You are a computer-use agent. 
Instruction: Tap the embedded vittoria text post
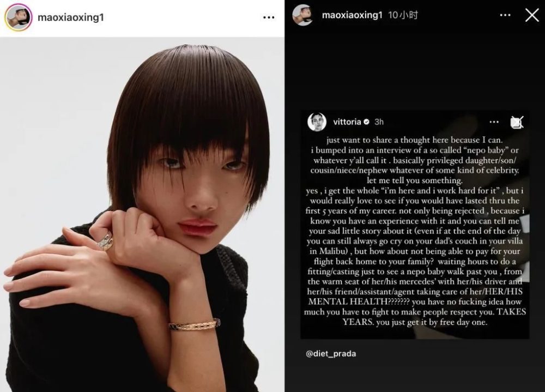tap(415, 225)
